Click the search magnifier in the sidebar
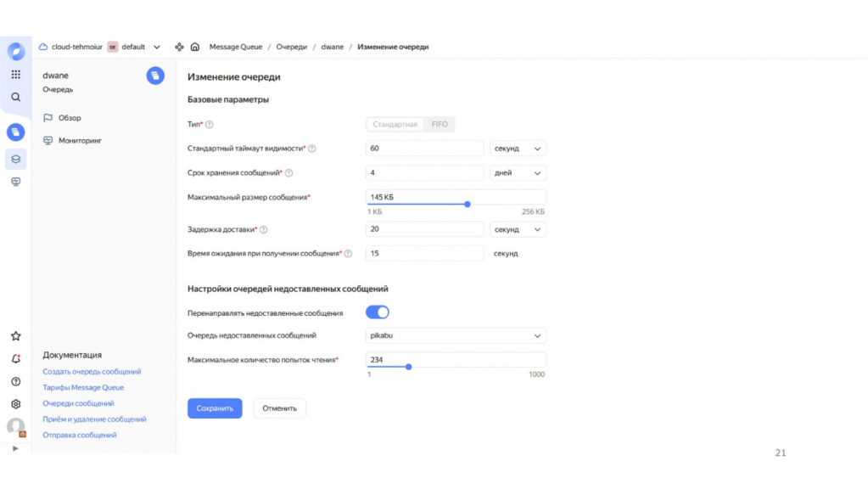Image resolution: width=868 pixels, height=489 pixels. point(15,97)
